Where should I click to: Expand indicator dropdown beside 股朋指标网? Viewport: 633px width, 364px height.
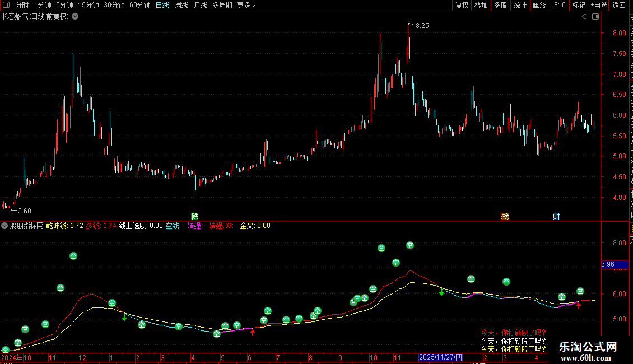pos(4,226)
